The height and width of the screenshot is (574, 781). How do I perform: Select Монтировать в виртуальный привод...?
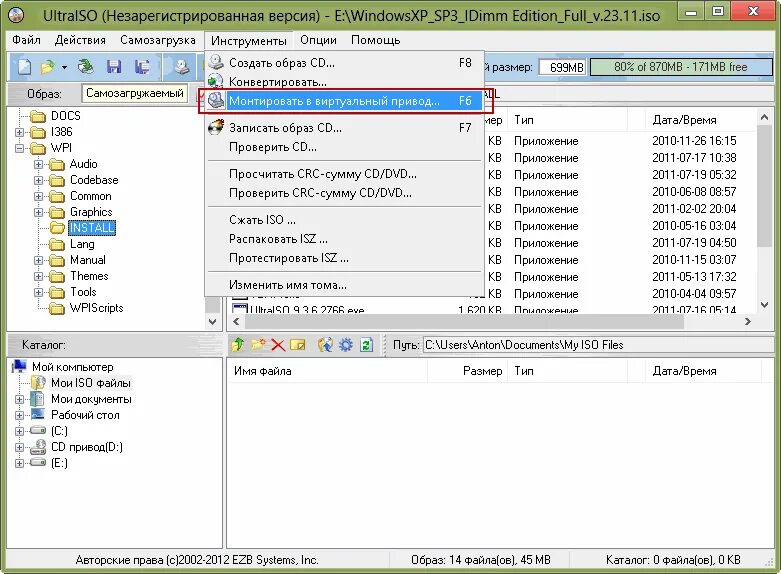point(344,101)
